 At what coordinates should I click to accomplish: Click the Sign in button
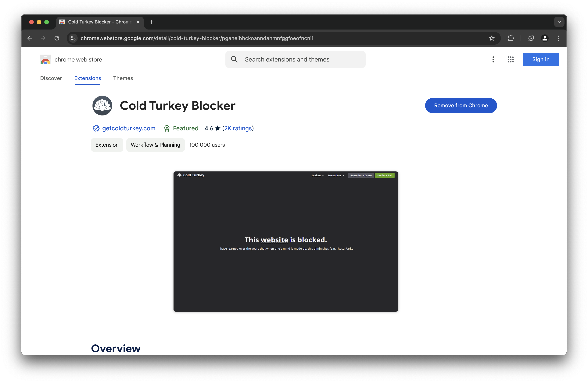(541, 59)
